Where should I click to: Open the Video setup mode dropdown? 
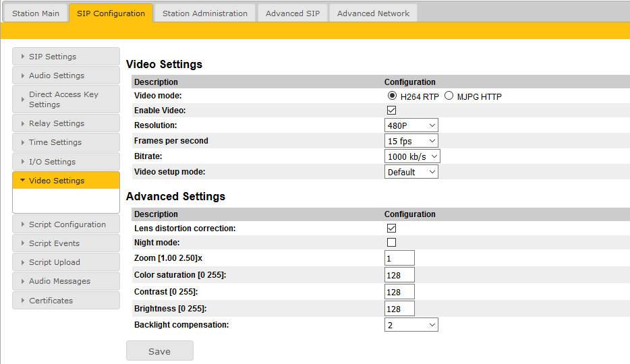[411, 172]
